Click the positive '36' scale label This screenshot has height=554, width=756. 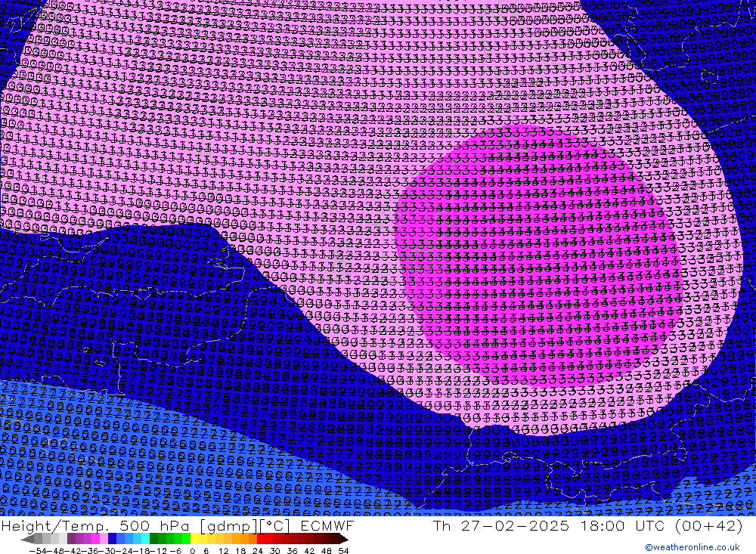(292, 551)
